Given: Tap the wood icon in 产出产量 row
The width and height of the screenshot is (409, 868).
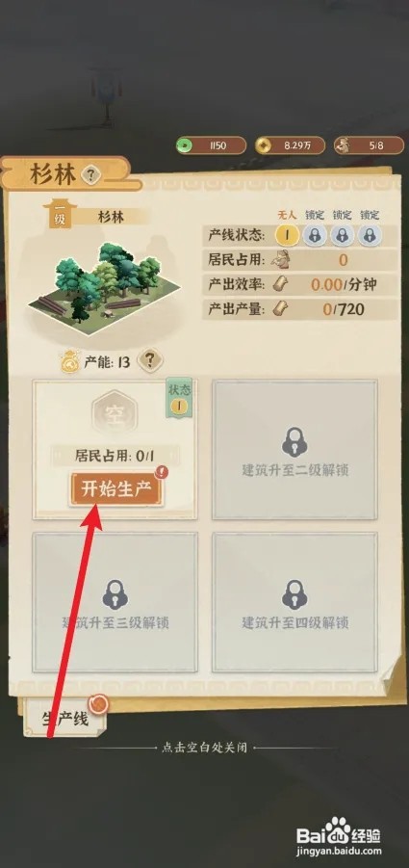Looking at the screenshot, I should click(x=282, y=309).
